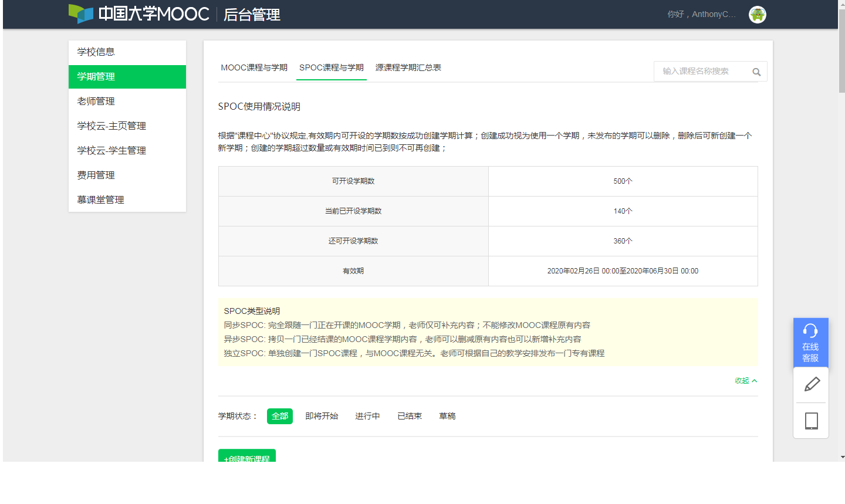Open 学校云-主页管理 sidebar item

(127, 126)
